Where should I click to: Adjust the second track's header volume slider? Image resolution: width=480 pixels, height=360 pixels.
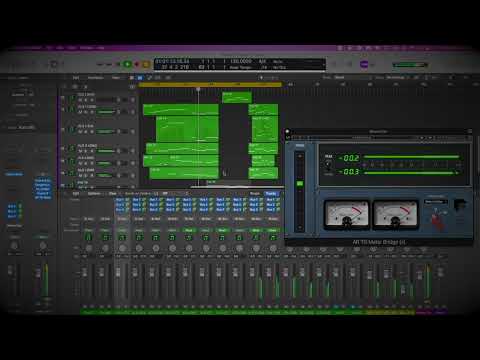point(106,112)
